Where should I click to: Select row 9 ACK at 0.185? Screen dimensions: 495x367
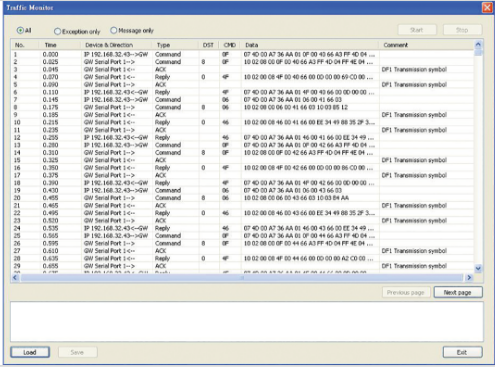click(243, 115)
